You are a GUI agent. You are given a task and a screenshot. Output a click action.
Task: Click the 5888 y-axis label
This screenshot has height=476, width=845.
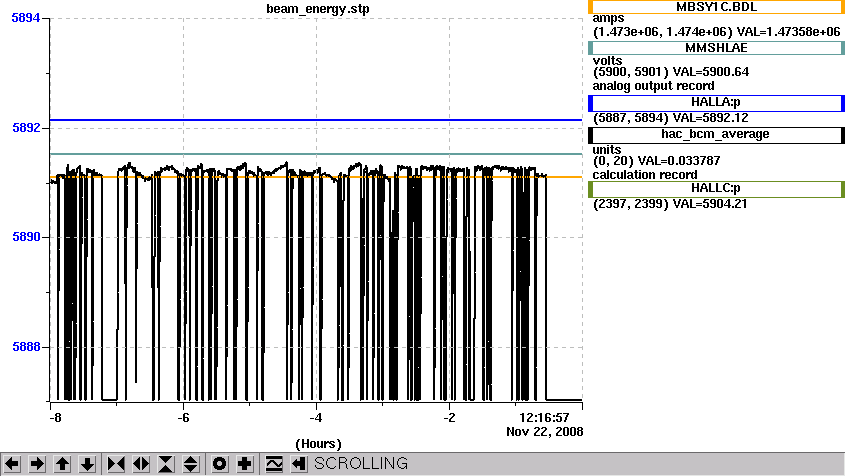pos(26,347)
